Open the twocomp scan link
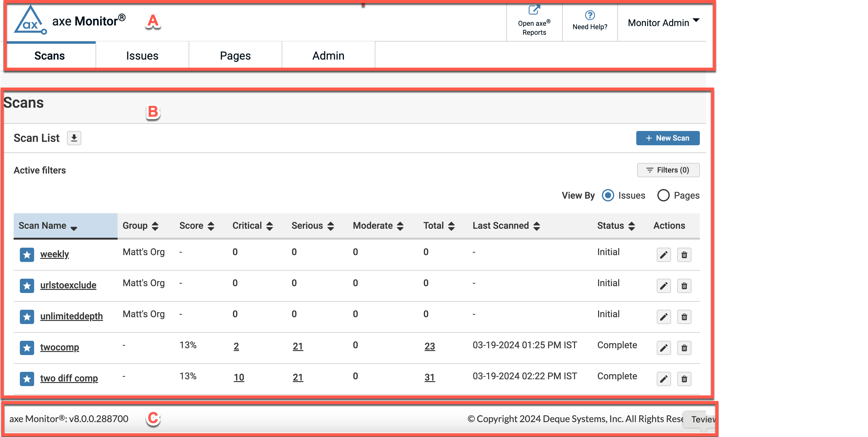The height and width of the screenshot is (437, 868). pos(60,347)
